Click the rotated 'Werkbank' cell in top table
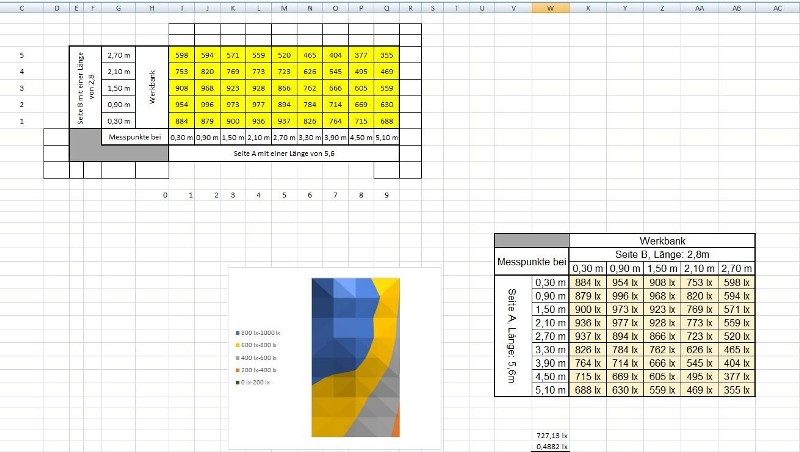Image resolution: width=800 pixels, height=452 pixels. tap(152, 88)
